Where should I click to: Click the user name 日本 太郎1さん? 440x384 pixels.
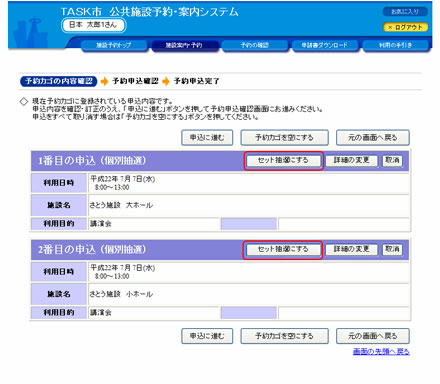[x=93, y=25]
